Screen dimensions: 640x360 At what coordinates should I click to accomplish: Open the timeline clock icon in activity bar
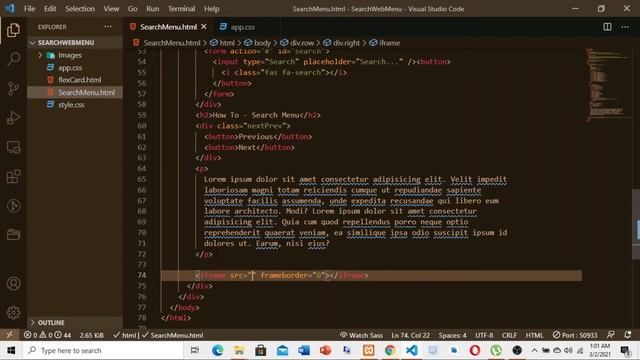tap(13, 206)
